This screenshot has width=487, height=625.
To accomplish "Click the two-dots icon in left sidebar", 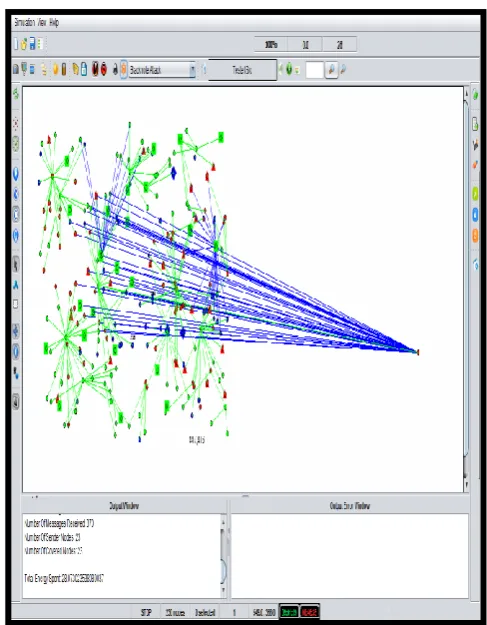I will [16, 372].
